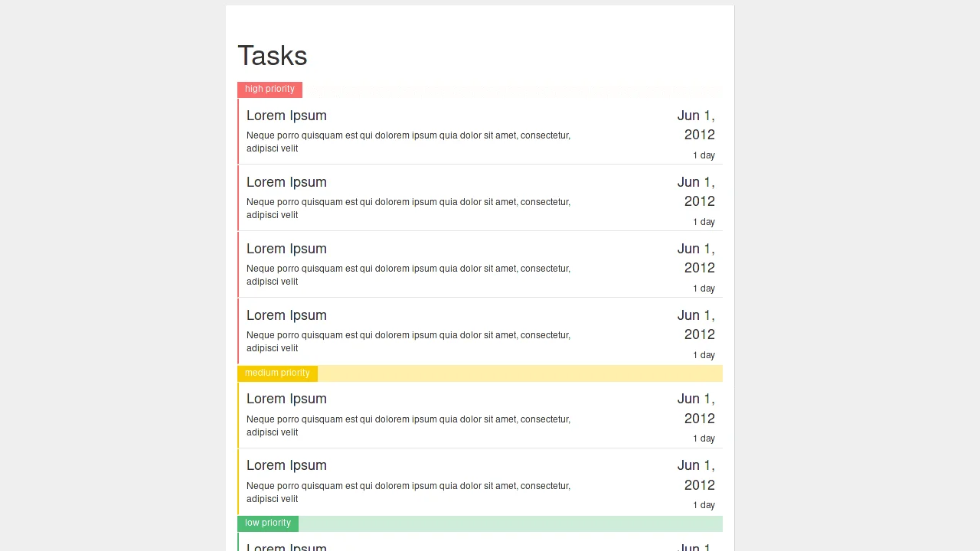Open the second high priority Lorem Ipsum task
The height and width of the screenshot is (551, 980).
tap(286, 182)
